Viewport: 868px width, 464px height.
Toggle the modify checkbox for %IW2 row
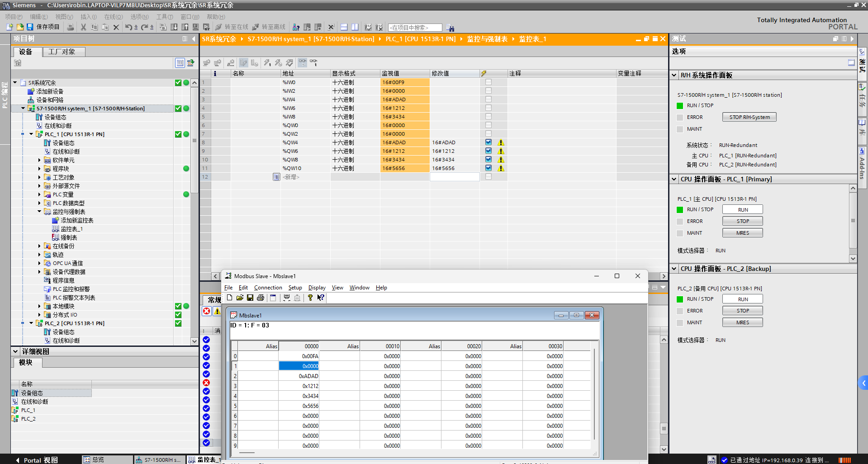coord(489,90)
